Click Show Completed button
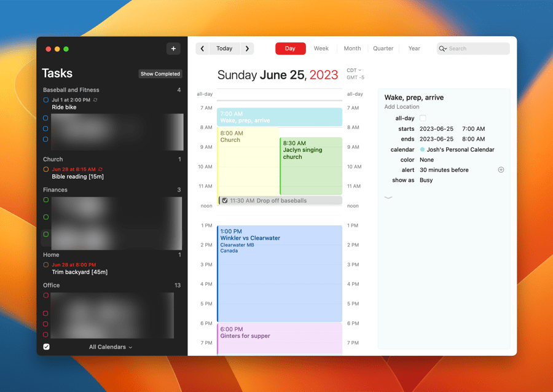The width and height of the screenshot is (553, 392). [160, 74]
